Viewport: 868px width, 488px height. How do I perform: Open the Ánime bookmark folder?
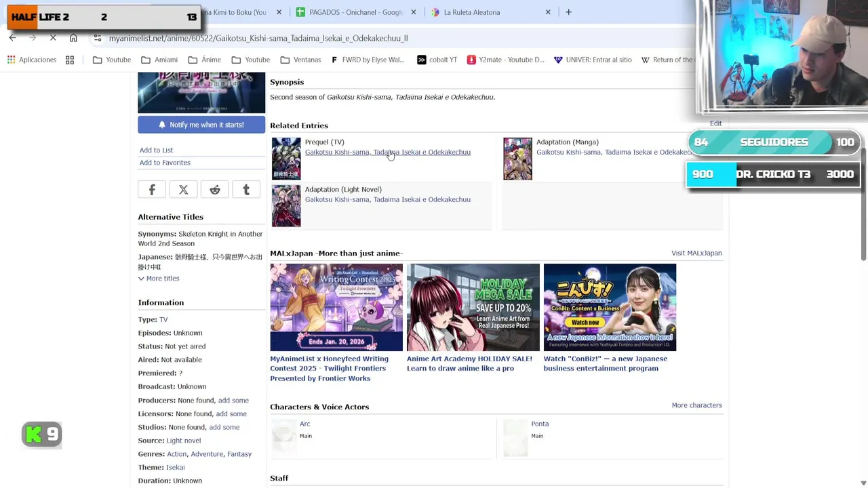tap(205, 60)
